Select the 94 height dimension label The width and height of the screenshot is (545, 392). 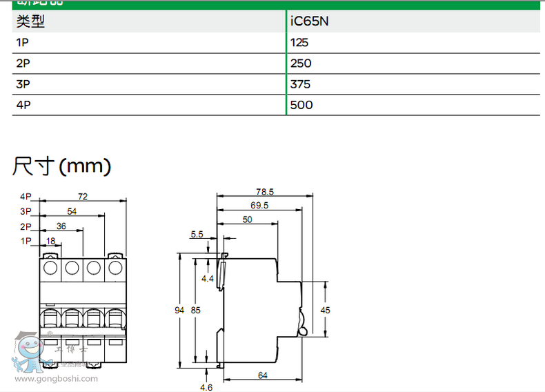[x=180, y=311]
